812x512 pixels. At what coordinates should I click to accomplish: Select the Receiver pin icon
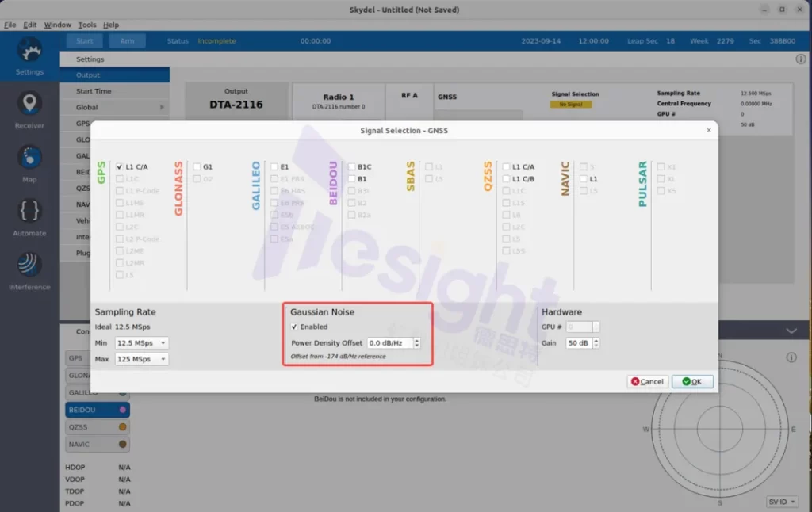tap(29, 104)
